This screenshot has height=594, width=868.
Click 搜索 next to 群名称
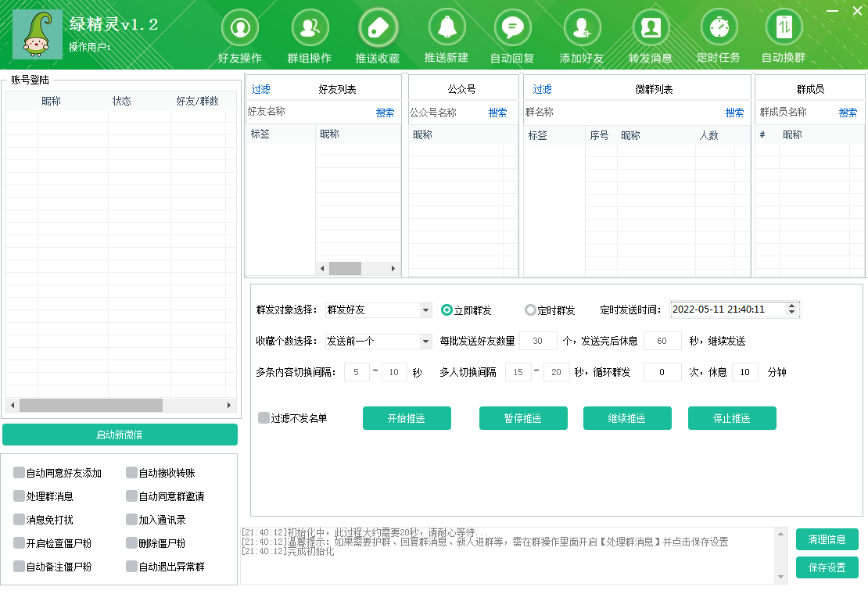coord(734,113)
